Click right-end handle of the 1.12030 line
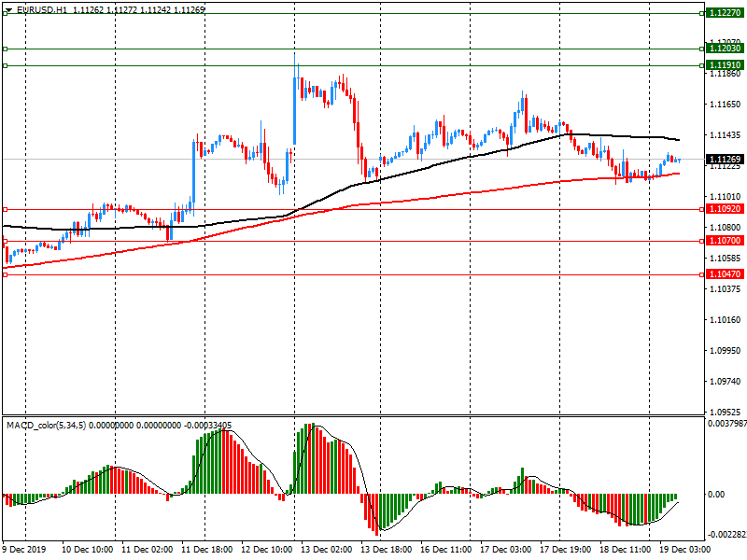 coord(702,49)
